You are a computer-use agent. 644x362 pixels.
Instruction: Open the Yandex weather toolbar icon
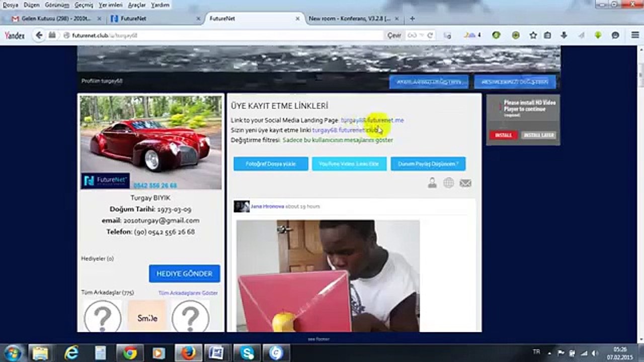472,35
